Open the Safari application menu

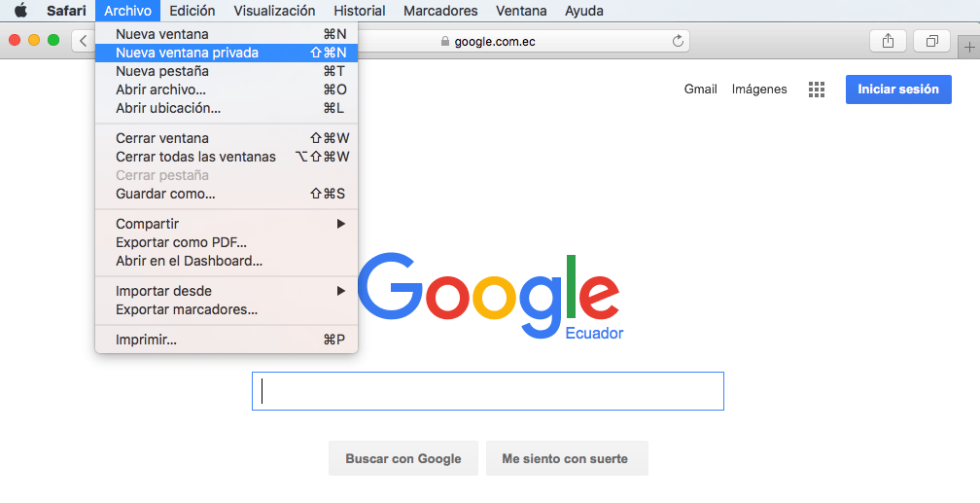[66, 11]
